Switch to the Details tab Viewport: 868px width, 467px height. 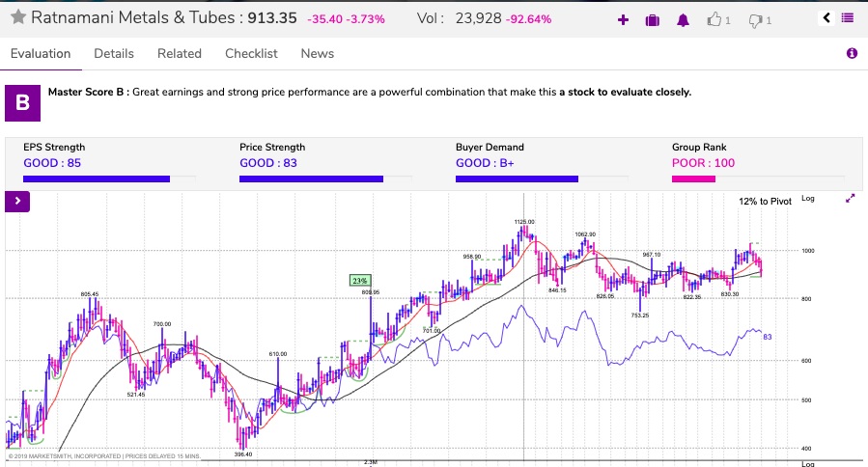(x=114, y=54)
